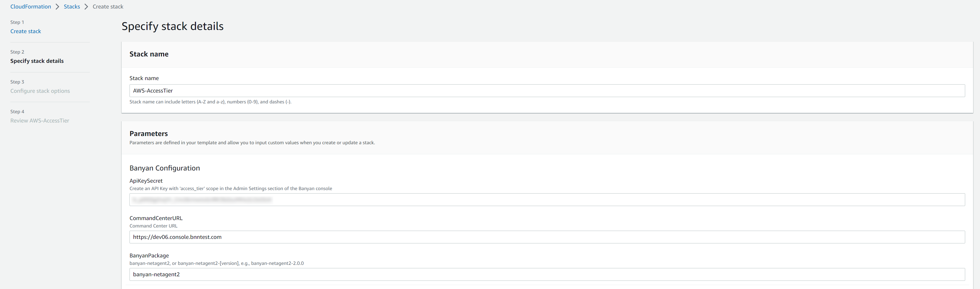The image size is (980, 289).
Task: Select Review AWS-AccessTier step
Action: tap(39, 121)
